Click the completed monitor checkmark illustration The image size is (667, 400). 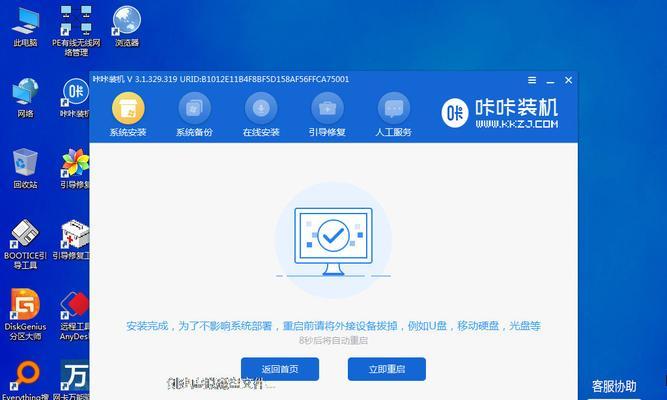coord(334,241)
